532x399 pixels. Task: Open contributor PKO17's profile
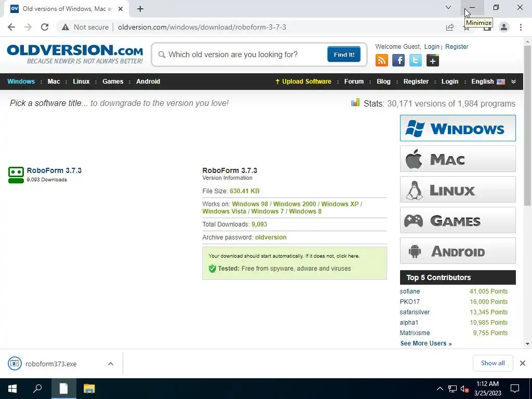(x=409, y=302)
